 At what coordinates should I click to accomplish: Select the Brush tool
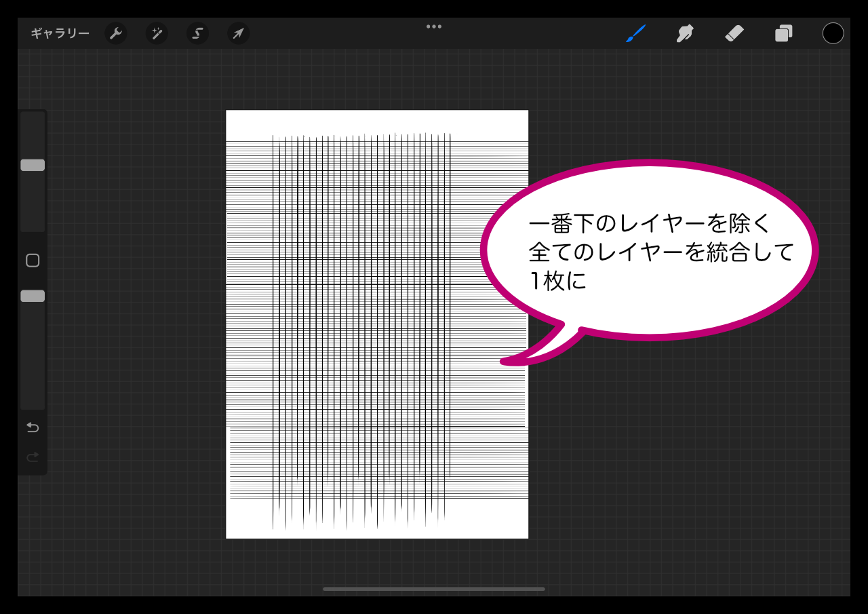click(635, 33)
